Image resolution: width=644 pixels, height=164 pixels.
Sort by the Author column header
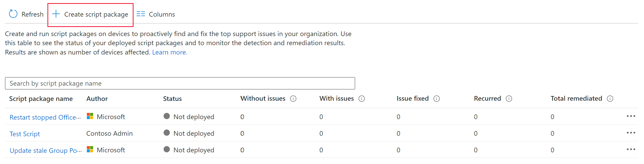pyautogui.click(x=97, y=99)
